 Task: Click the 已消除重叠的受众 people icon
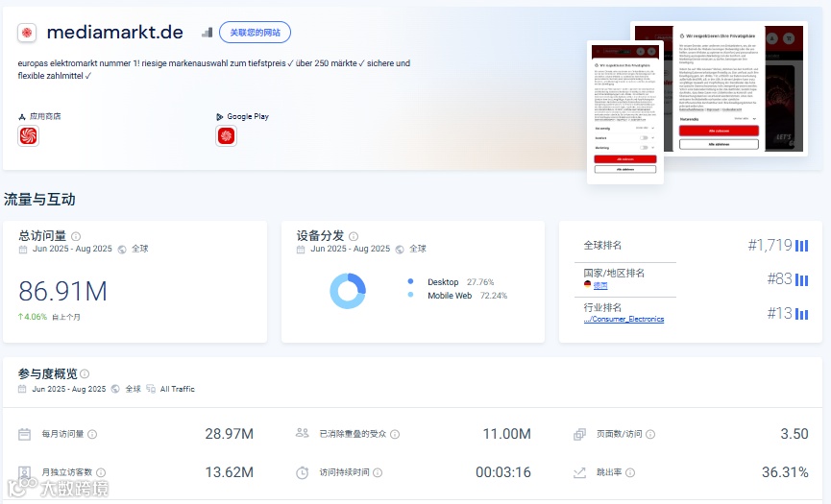tap(302, 433)
